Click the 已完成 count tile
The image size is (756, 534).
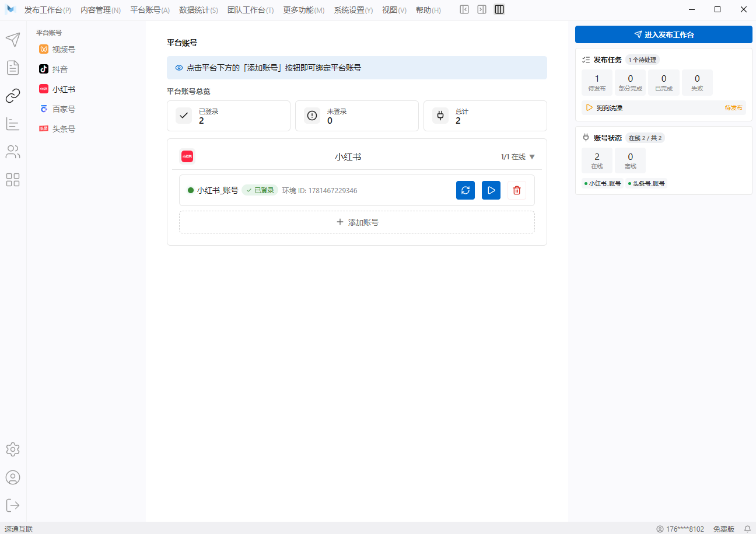tap(664, 82)
